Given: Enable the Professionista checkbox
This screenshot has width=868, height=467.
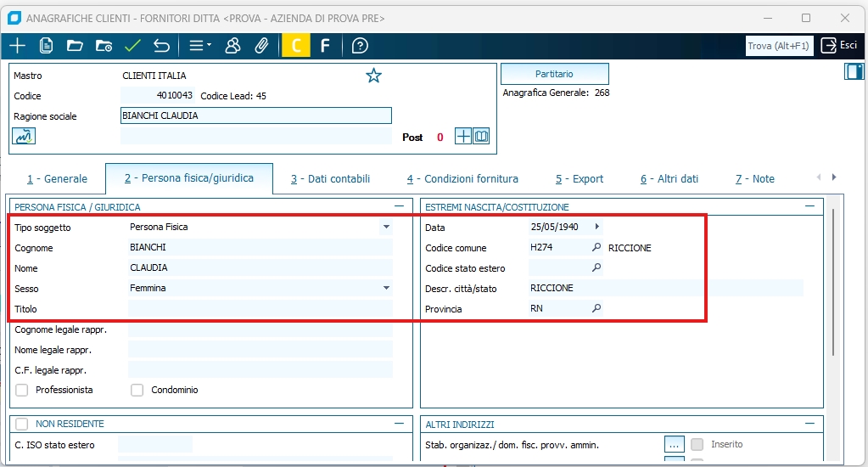Looking at the screenshot, I should click(x=21, y=390).
